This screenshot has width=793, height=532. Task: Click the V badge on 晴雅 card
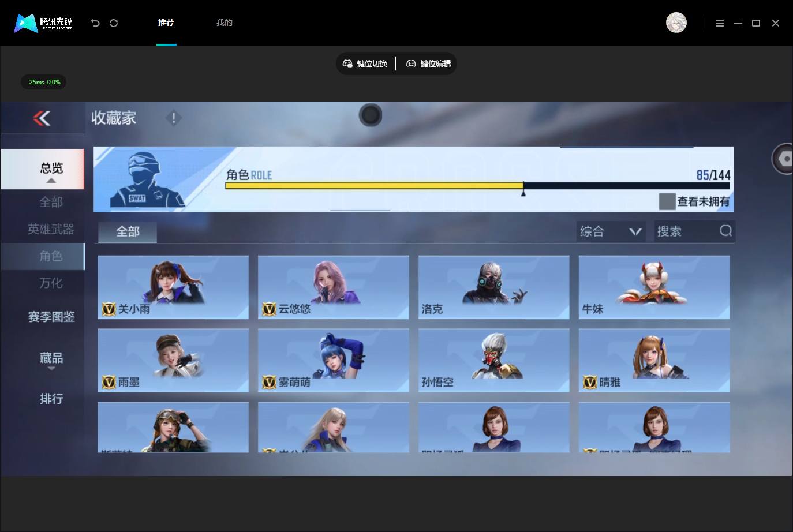tap(590, 382)
